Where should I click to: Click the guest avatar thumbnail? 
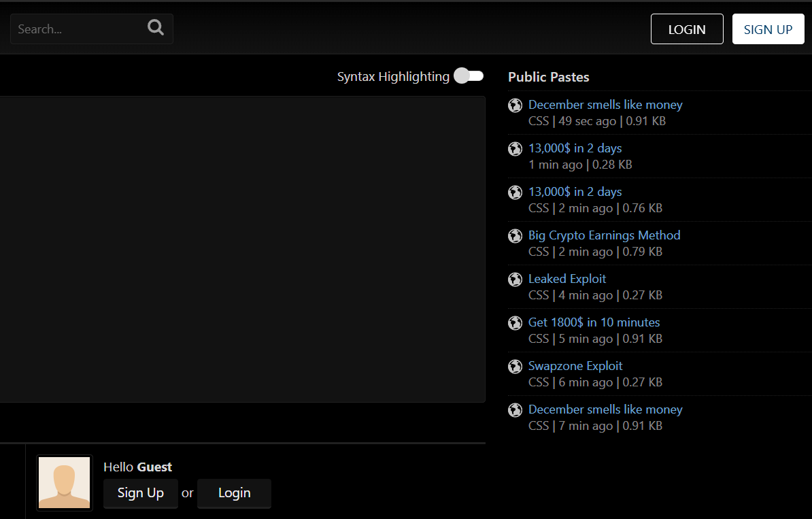(x=64, y=482)
